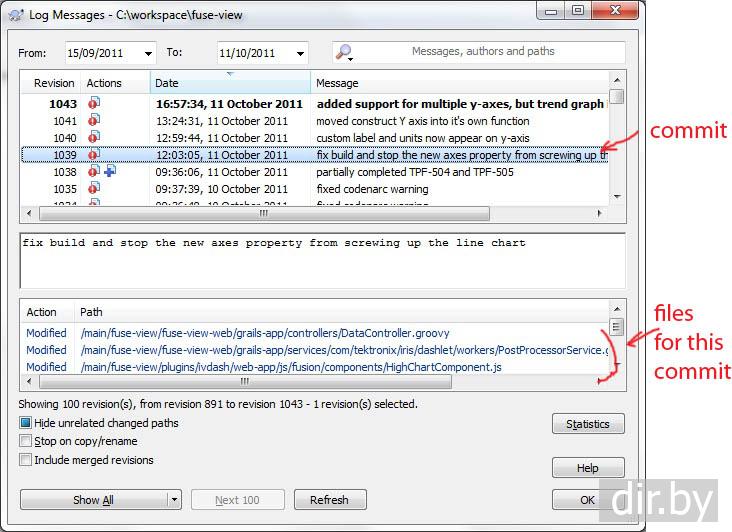Click the search magnifier filter icon
Viewport: 732px width, 532px height.
(345, 52)
